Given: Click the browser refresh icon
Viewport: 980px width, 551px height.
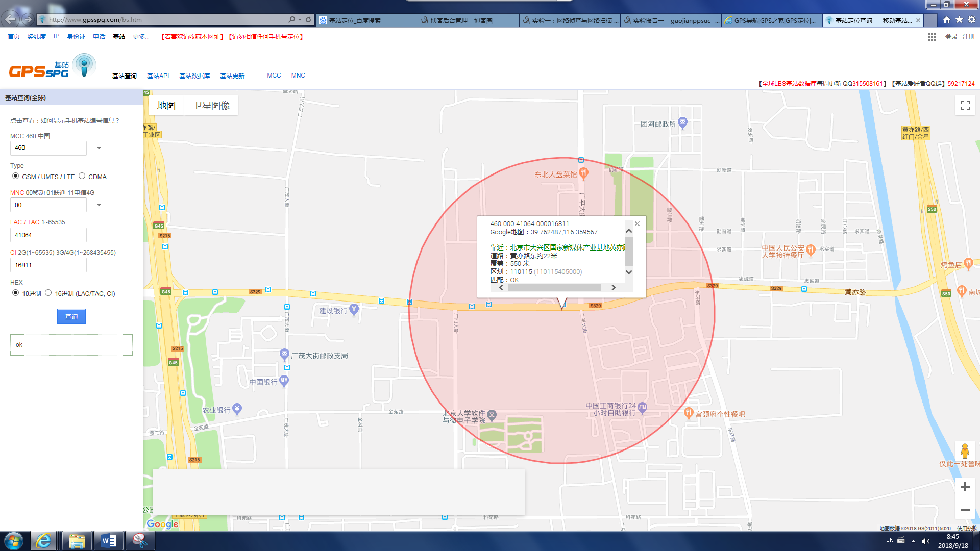Looking at the screenshot, I should point(308,20).
